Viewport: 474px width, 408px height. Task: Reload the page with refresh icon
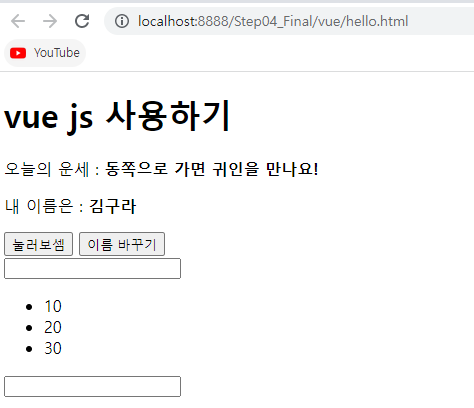pos(82,21)
